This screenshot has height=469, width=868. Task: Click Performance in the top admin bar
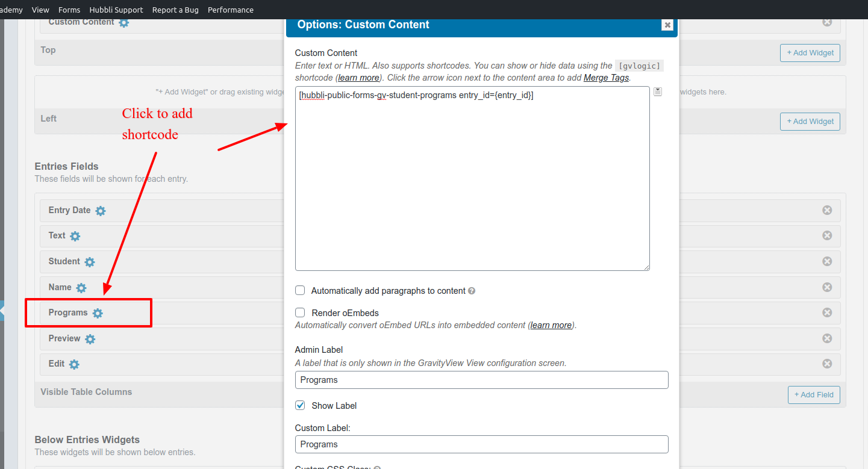(230, 10)
